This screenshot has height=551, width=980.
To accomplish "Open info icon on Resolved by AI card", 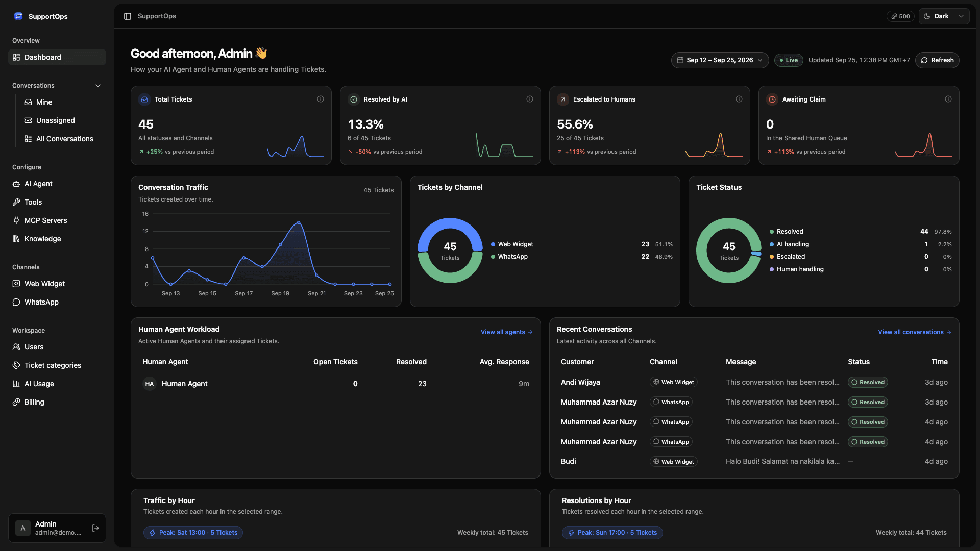I will 530,99.
